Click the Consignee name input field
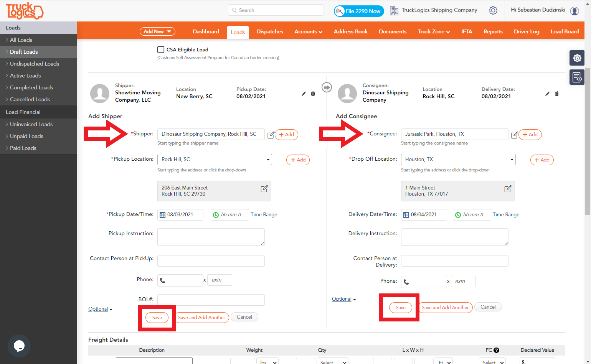 tap(455, 134)
